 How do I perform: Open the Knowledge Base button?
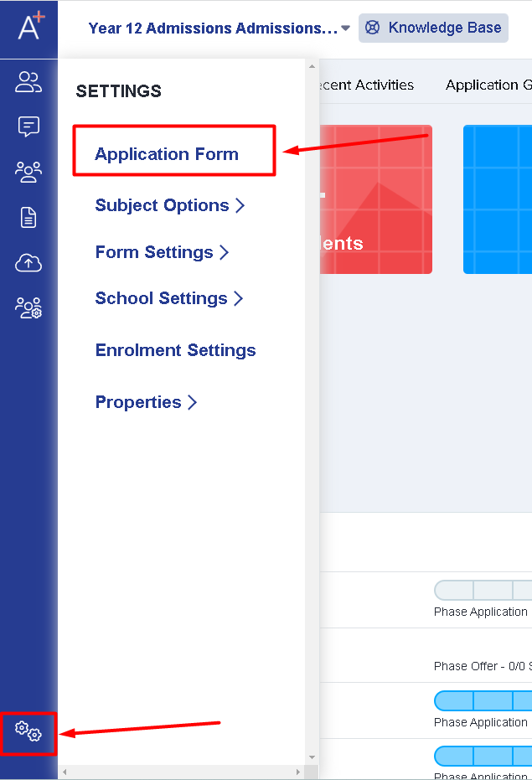click(x=434, y=28)
